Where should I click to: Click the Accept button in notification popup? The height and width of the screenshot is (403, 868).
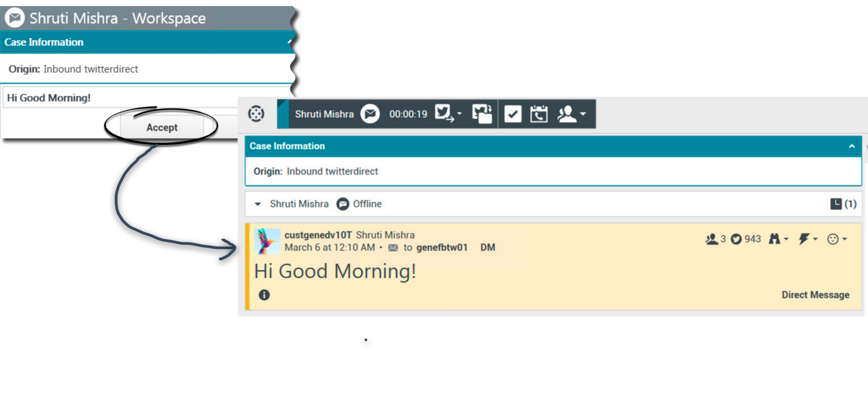click(162, 128)
